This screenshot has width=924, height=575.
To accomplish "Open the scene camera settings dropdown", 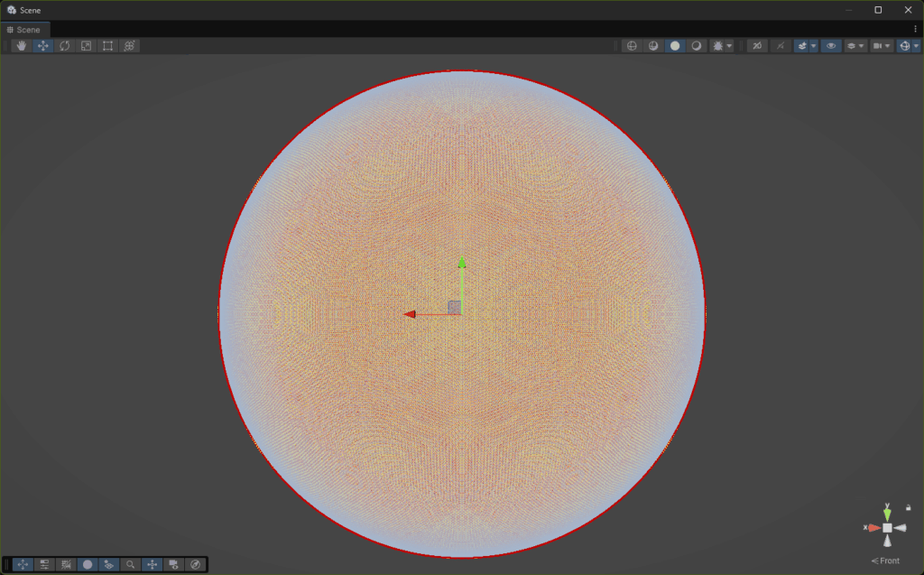I will (x=881, y=46).
